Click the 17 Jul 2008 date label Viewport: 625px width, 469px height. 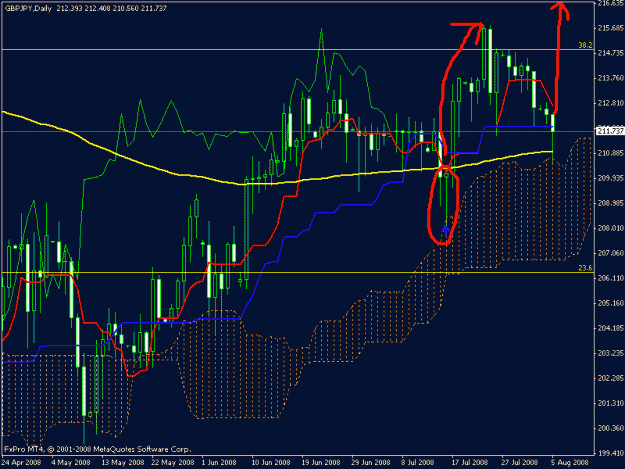(470, 463)
